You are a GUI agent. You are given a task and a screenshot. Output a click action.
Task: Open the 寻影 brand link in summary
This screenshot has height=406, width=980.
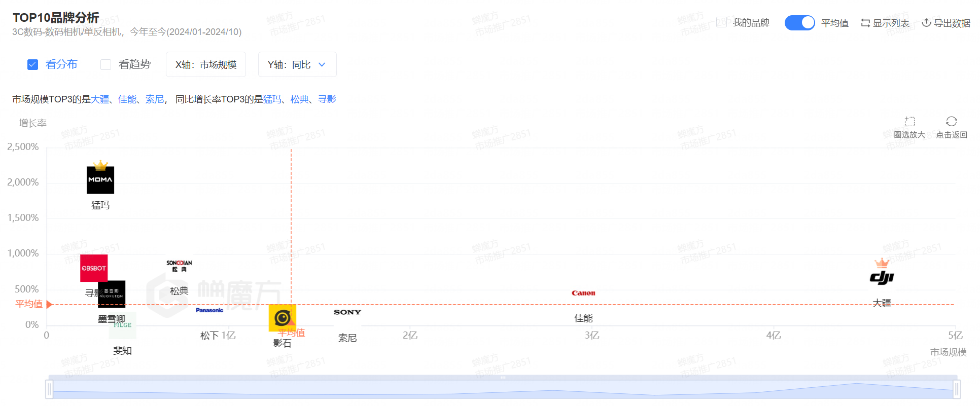coord(327,99)
